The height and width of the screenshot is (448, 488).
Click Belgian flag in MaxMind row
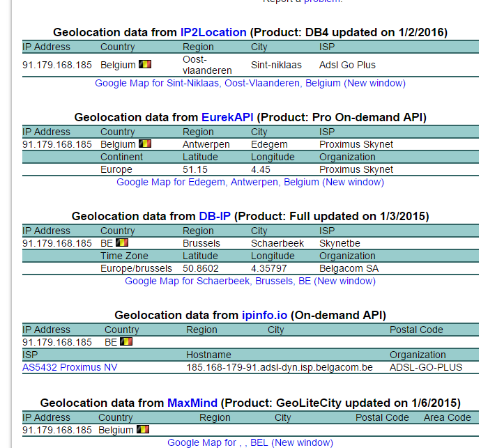[x=143, y=429]
